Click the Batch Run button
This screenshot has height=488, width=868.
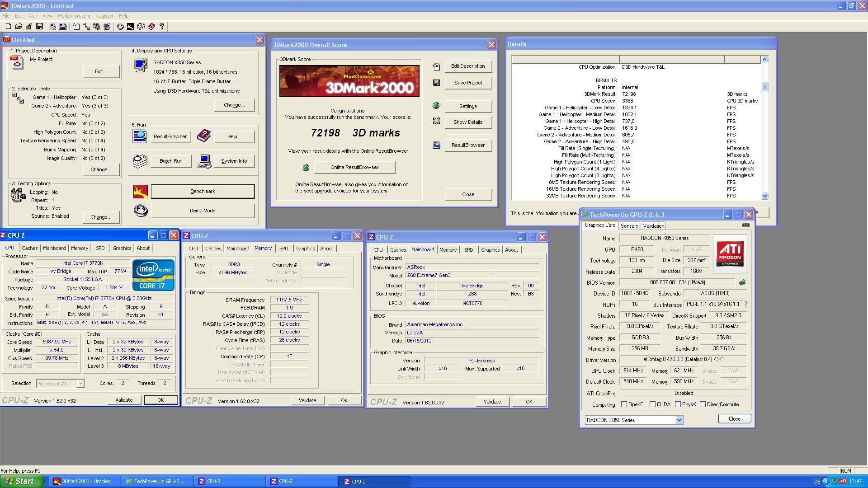click(x=171, y=161)
